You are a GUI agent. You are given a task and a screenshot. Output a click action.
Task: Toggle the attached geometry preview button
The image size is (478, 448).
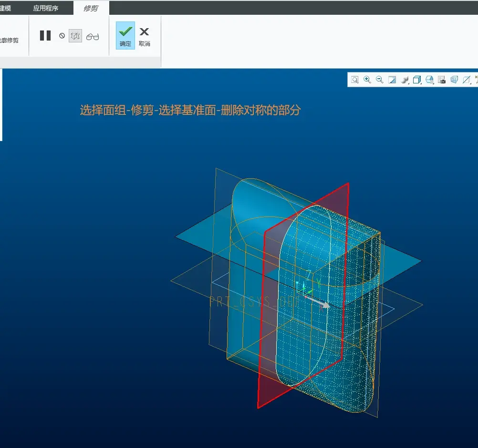75,36
